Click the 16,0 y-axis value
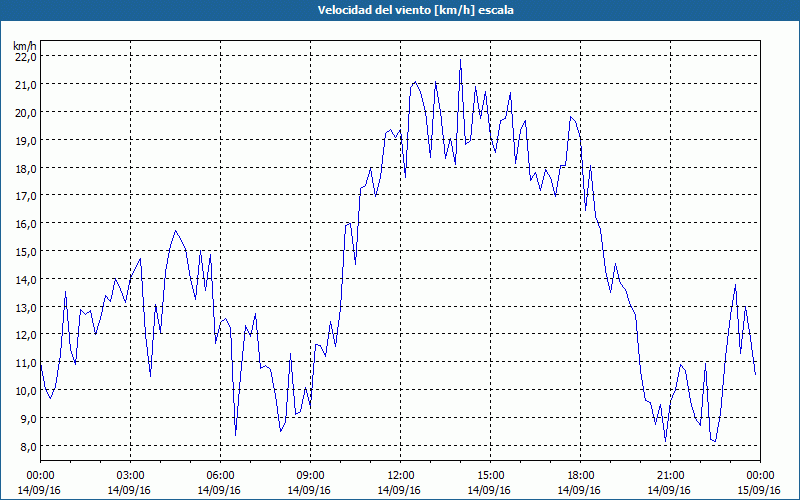800x500 pixels. pyautogui.click(x=25, y=224)
